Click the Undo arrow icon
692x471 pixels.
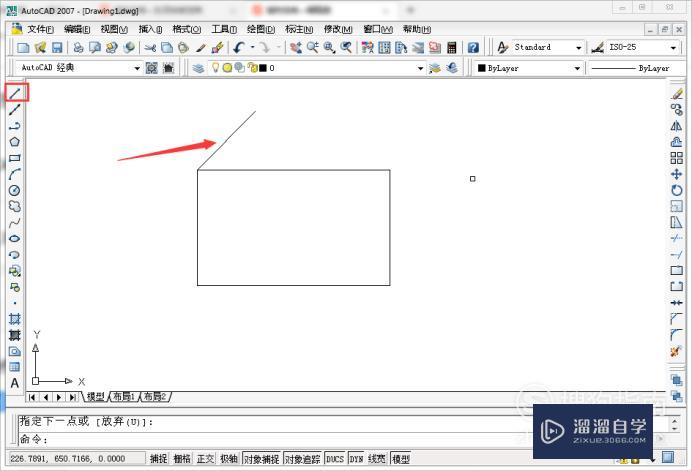(239, 47)
